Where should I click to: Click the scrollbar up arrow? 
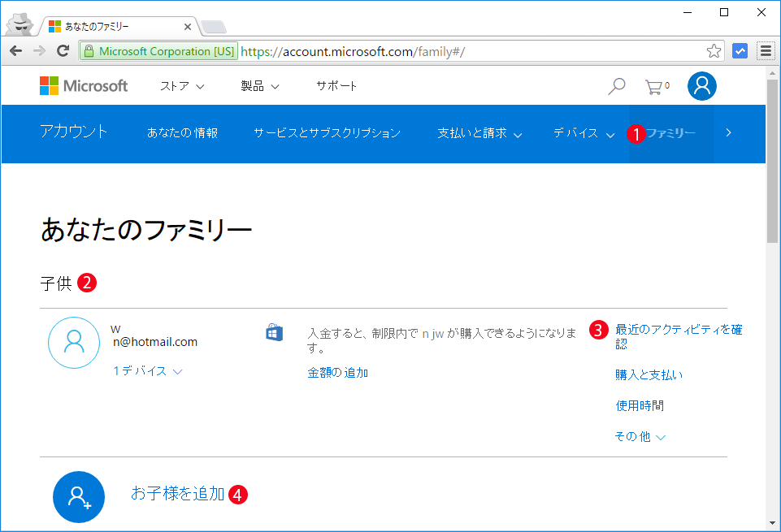(x=772, y=72)
